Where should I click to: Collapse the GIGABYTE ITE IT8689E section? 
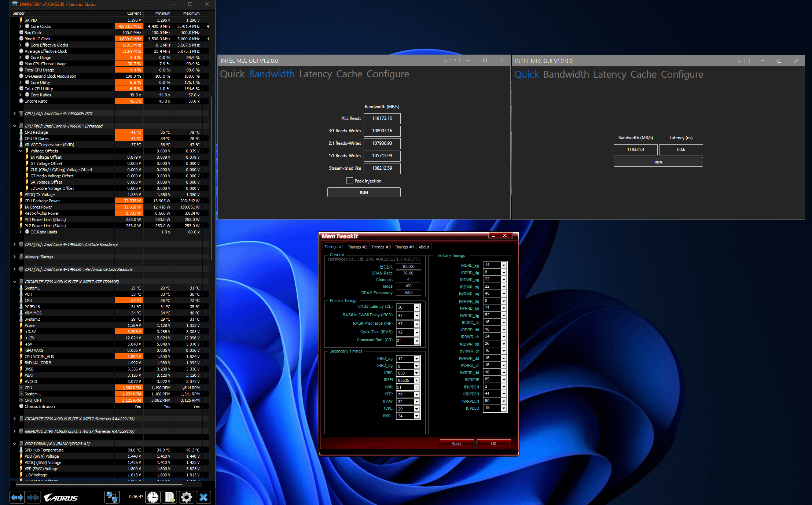tap(15, 282)
